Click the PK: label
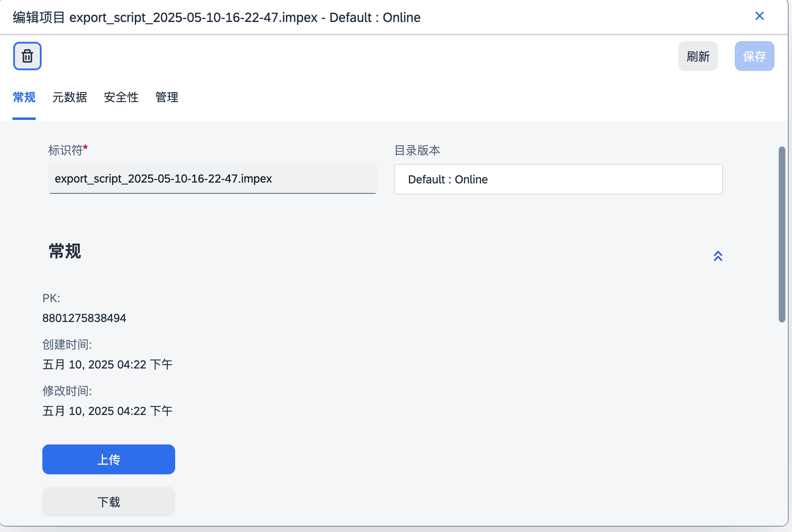The height and width of the screenshot is (532, 792). (51, 298)
